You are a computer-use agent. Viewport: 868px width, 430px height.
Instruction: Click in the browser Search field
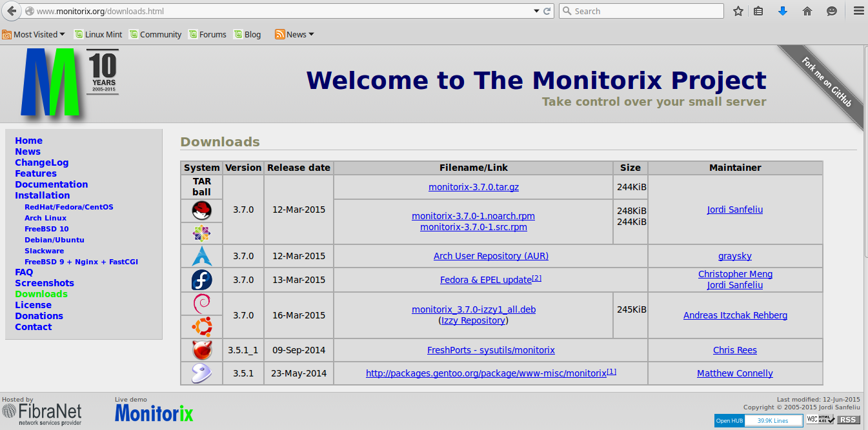coord(641,11)
